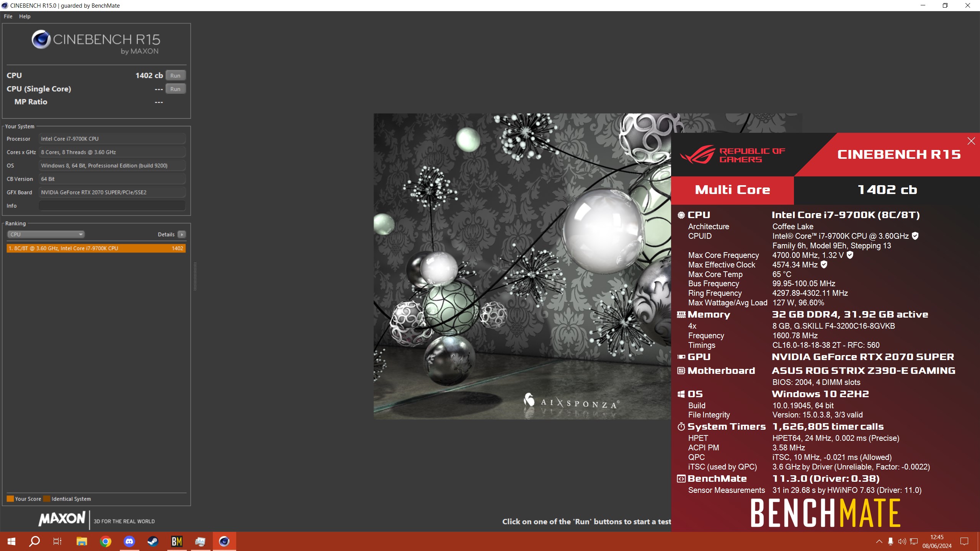
Task: Open the notification center icon
Action: [964, 541]
